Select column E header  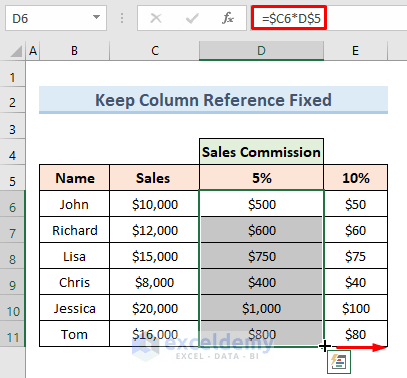pyautogui.click(x=356, y=51)
